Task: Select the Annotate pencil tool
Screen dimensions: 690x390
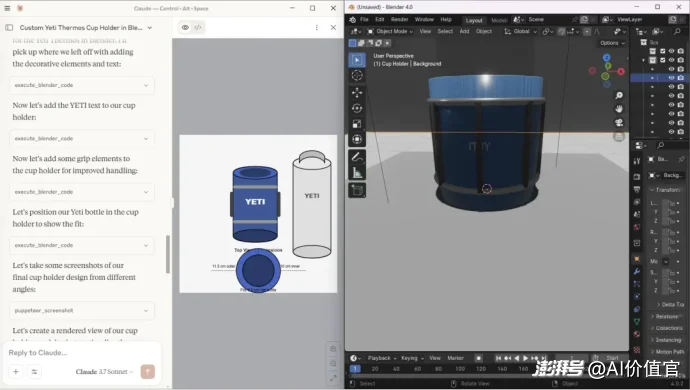Action: click(x=357, y=157)
